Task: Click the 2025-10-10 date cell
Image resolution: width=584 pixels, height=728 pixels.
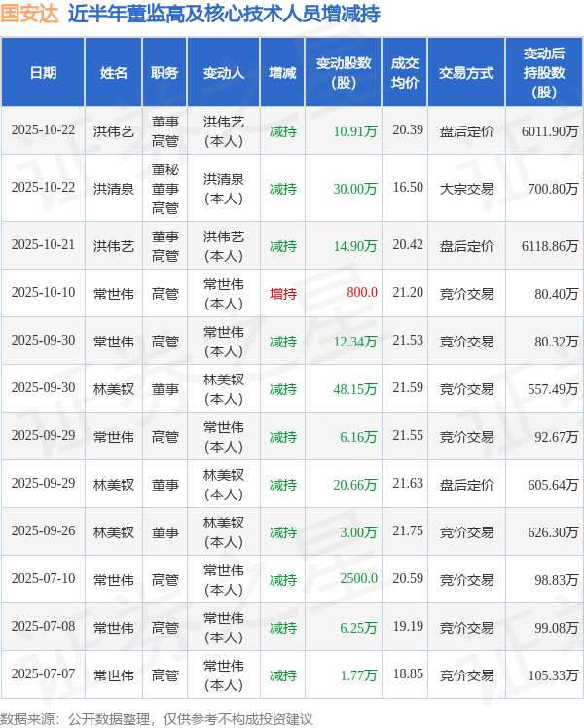Action: (43, 293)
